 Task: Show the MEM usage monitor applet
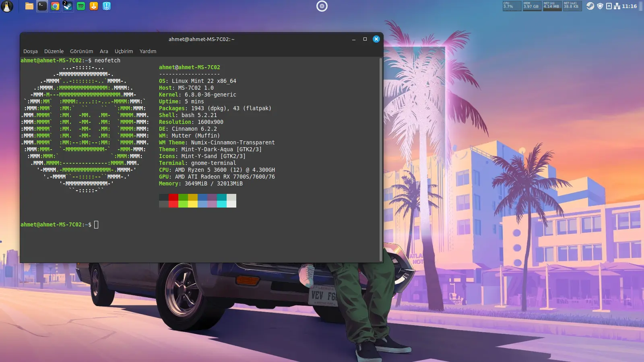[532, 6]
